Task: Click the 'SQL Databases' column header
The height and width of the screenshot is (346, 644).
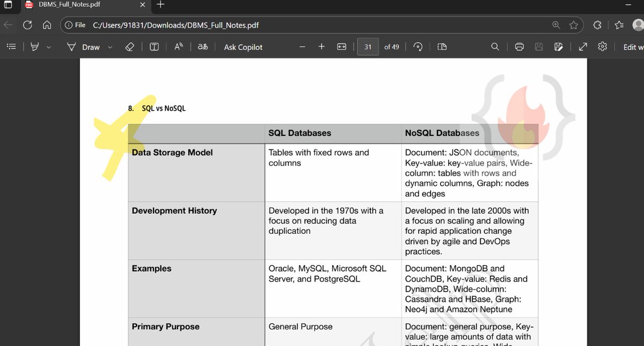Action: tap(300, 133)
